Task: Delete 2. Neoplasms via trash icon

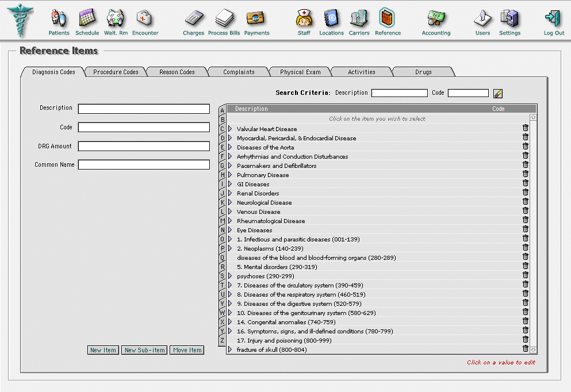Action: click(x=526, y=247)
